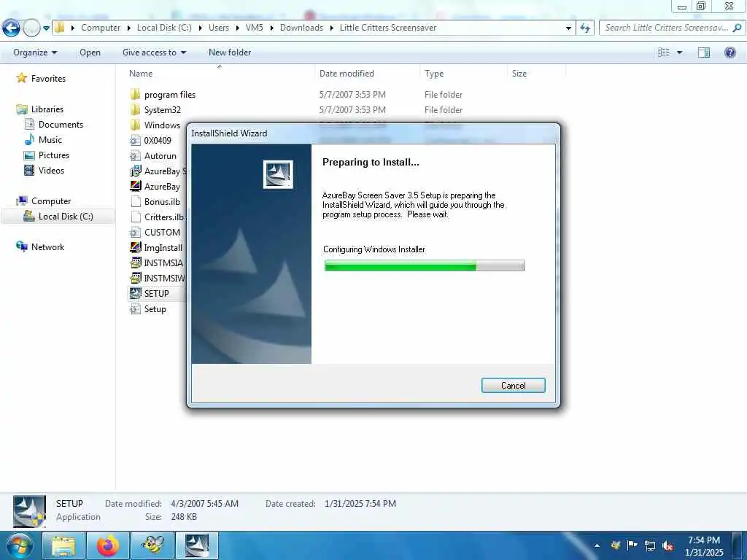Screen dimensions: 747x560
Task: Open the Organize menu
Action: [x=35, y=52]
